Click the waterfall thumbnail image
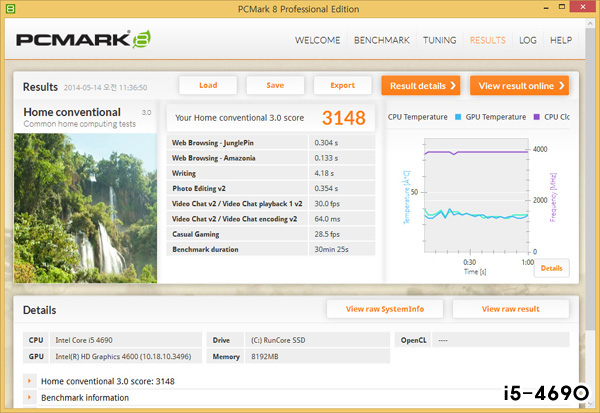The image size is (600, 413). click(85, 208)
